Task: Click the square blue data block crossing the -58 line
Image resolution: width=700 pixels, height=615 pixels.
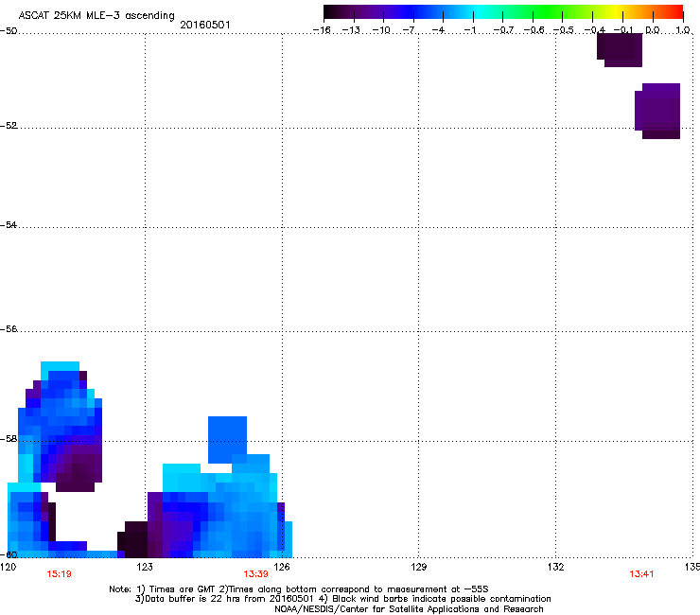Action: point(227,439)
